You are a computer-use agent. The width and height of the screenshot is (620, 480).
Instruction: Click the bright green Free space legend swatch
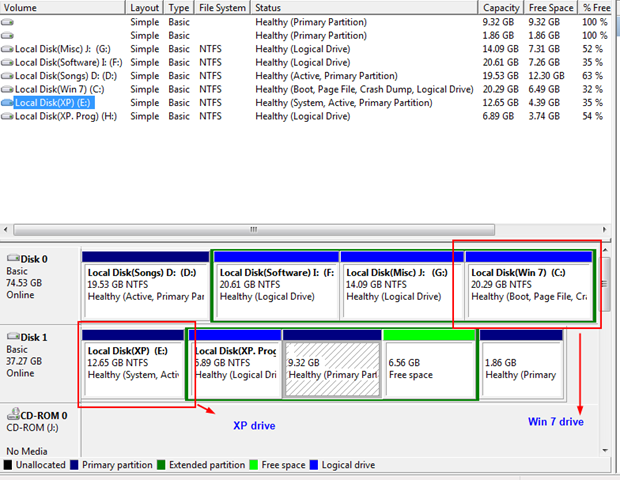tap(253, 465)
